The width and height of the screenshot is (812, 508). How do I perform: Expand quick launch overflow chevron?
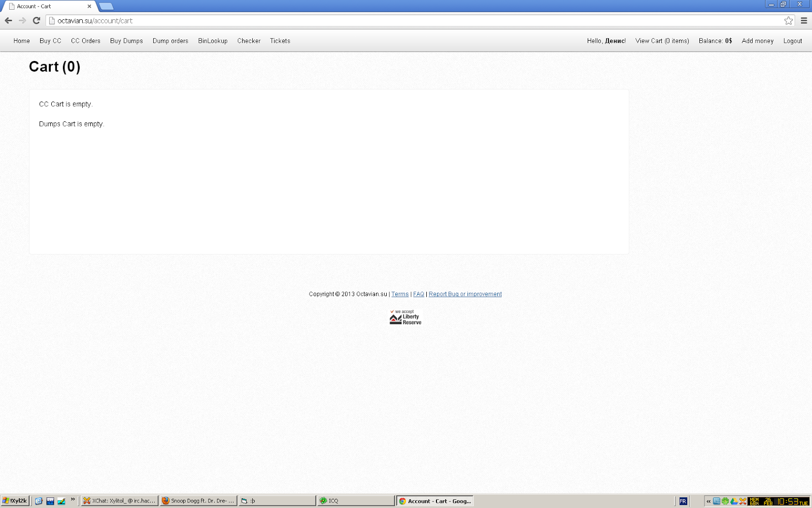pyautogui.click(x=73, y=499)
